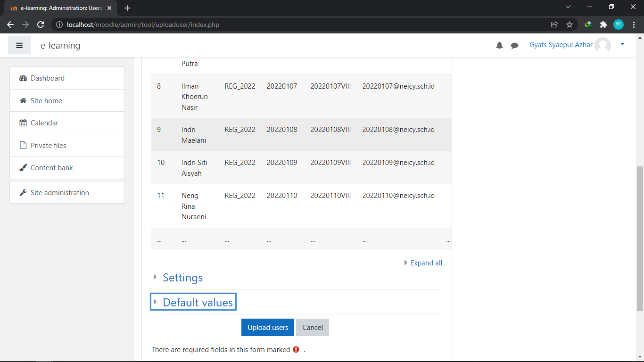The width and height of the screenshot is (644, 362).
Task: Open a new browser tab with plus button
Action: [127, 8]
